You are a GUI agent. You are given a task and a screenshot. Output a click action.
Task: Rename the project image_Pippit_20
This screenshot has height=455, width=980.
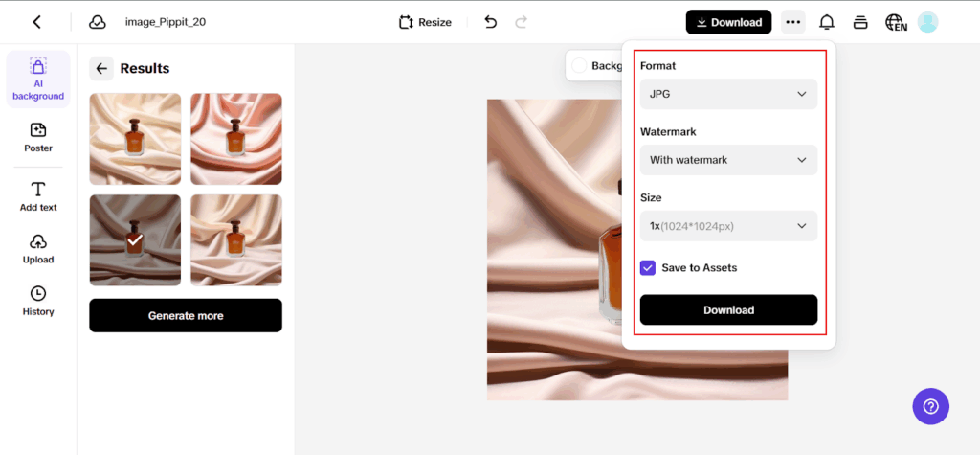tap(165, 22)
